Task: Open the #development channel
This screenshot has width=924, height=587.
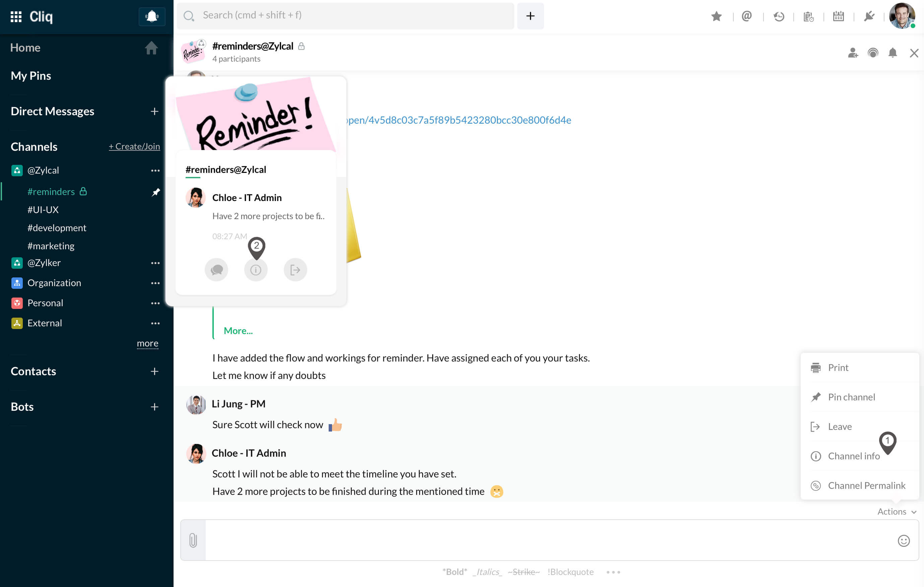Action: pos(57,228)
